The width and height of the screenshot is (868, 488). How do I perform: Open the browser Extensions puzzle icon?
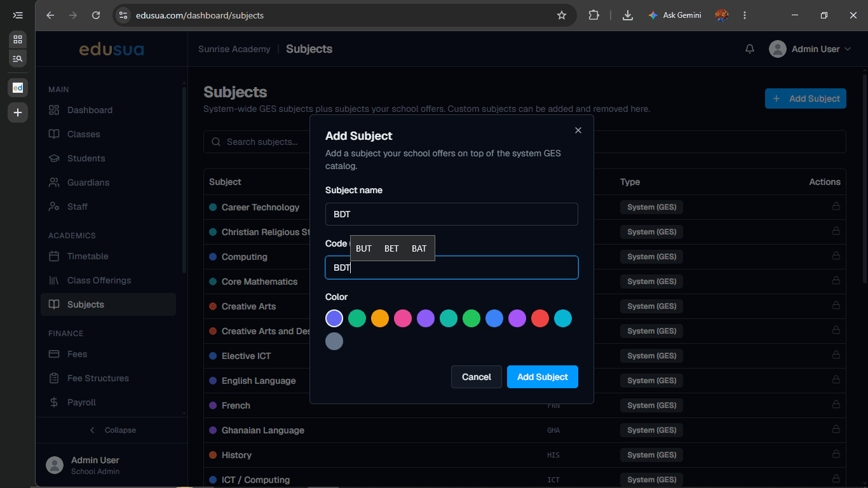click(x=594, y=15)
